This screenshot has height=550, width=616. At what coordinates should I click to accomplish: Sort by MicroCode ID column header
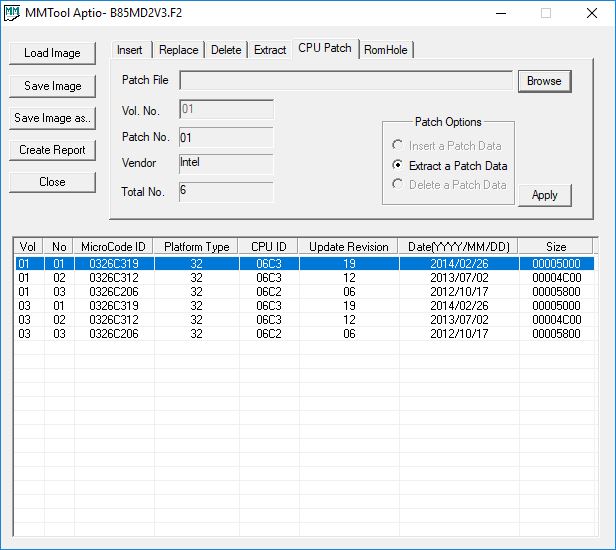coord(113,247)
